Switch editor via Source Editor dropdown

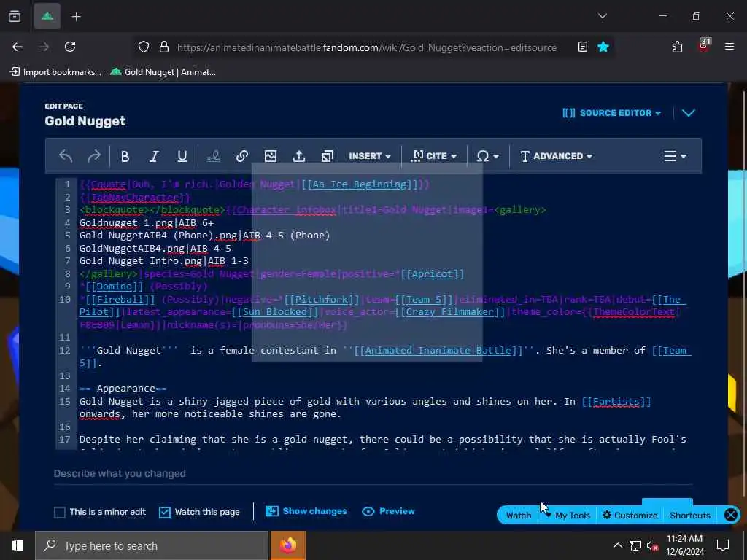pos(612,113)
